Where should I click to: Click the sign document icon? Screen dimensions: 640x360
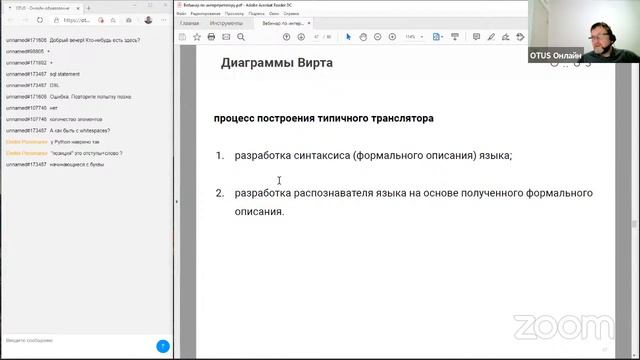[506, 37]
